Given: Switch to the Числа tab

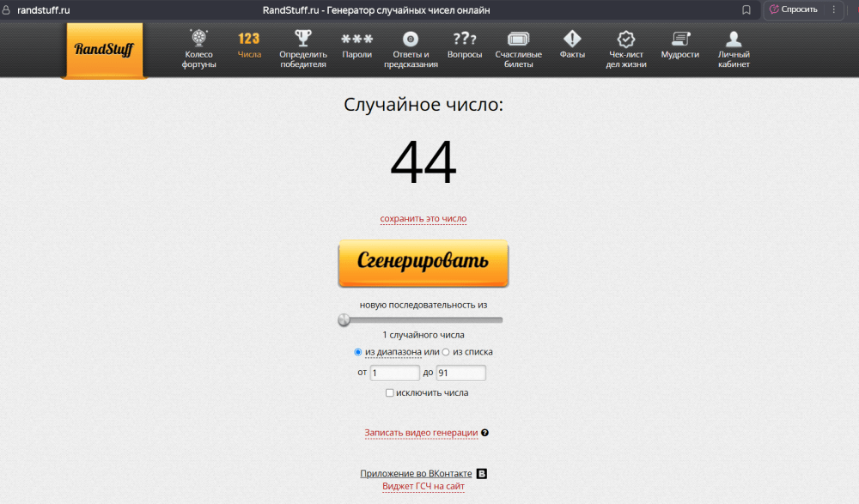Looking at the screenshot, I should pyautogui.click(x=249, y=46).
